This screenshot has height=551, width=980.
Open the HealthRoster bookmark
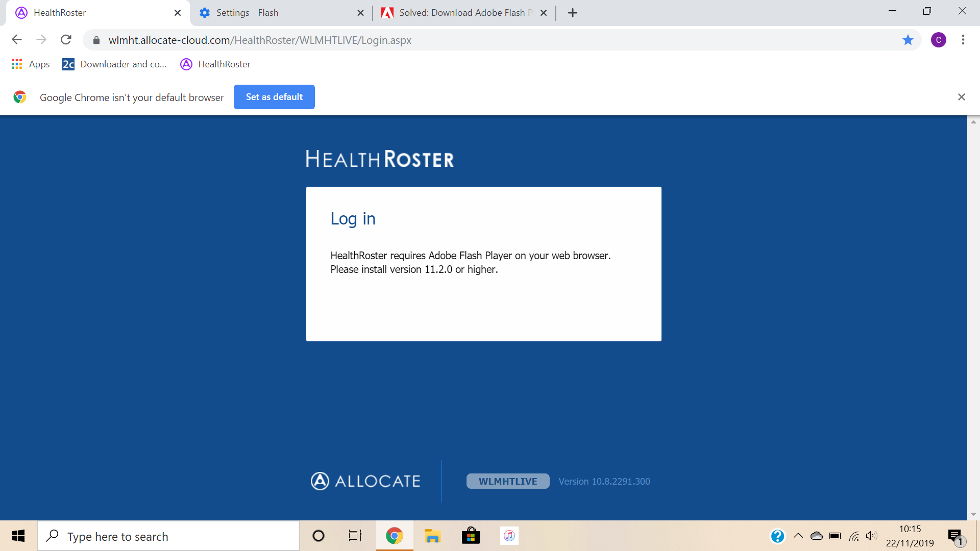tap(215, 64)
